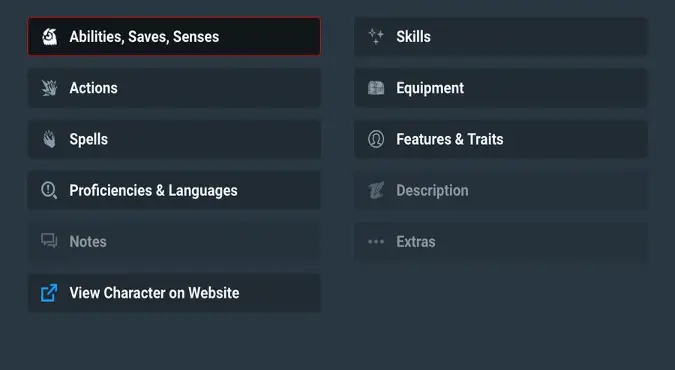
Task: Select the dimmed Notes entry
Action: pos(174,242)
